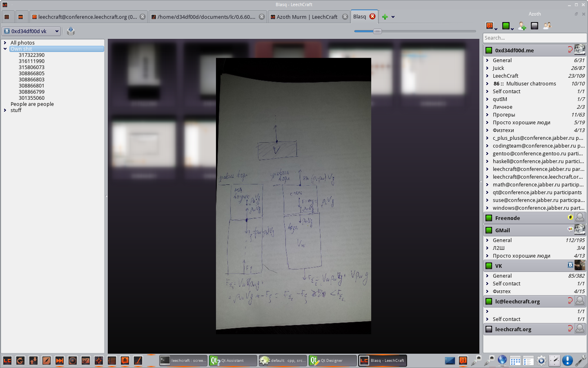Viewport: 588px width, 368px height.
Task: Open the 0xd34df00d vk account dropdown
Action: click(x=31, y=31)
